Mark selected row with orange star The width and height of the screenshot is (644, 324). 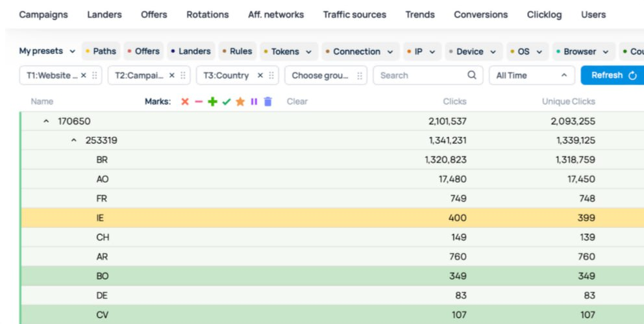click(x=240, y=102)
